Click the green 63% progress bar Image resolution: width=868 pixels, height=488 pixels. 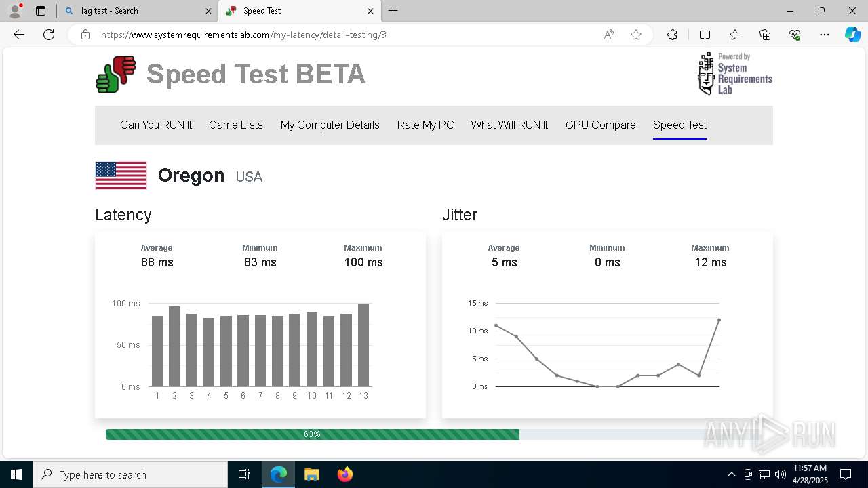coord(312,434)
